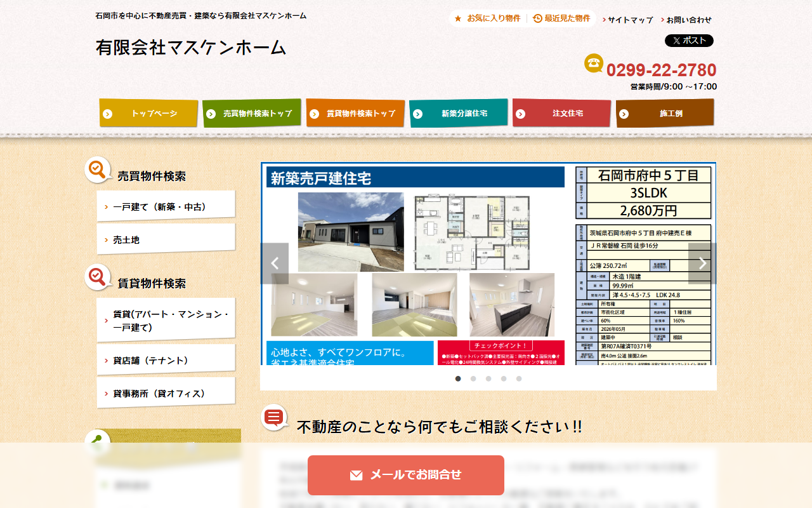Open the 注文住宅 menu tab
Viewport: 812px width, 508px height.
click(562, 113)
